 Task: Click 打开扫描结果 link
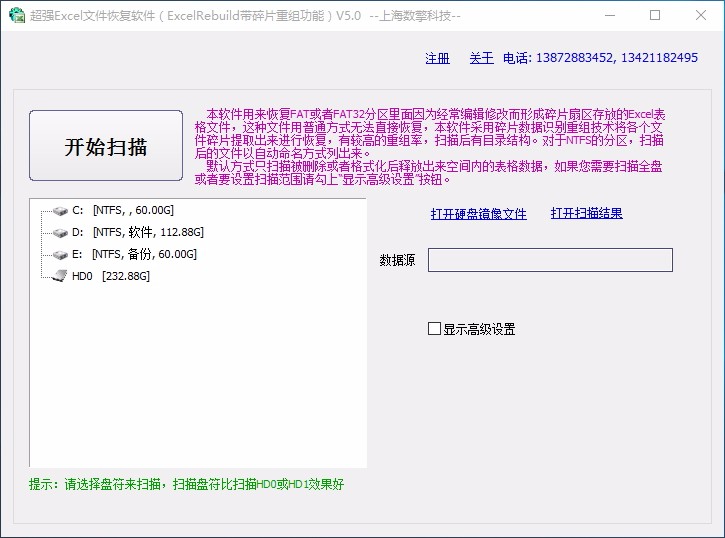pos(587,213)
